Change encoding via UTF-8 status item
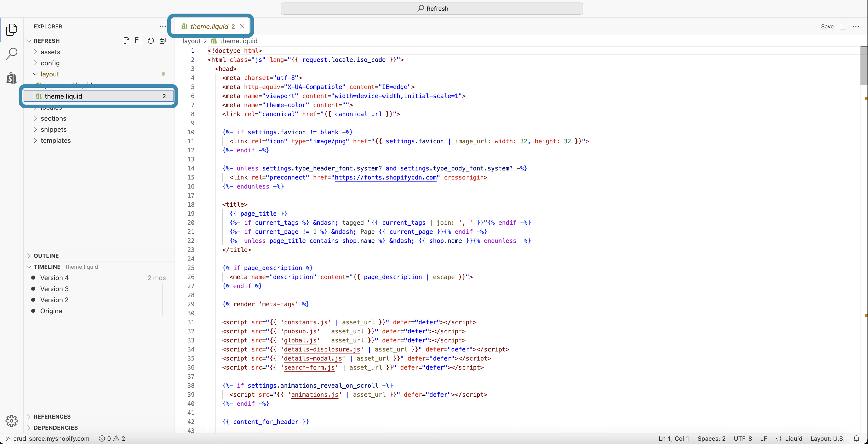 tap(743, 439)
